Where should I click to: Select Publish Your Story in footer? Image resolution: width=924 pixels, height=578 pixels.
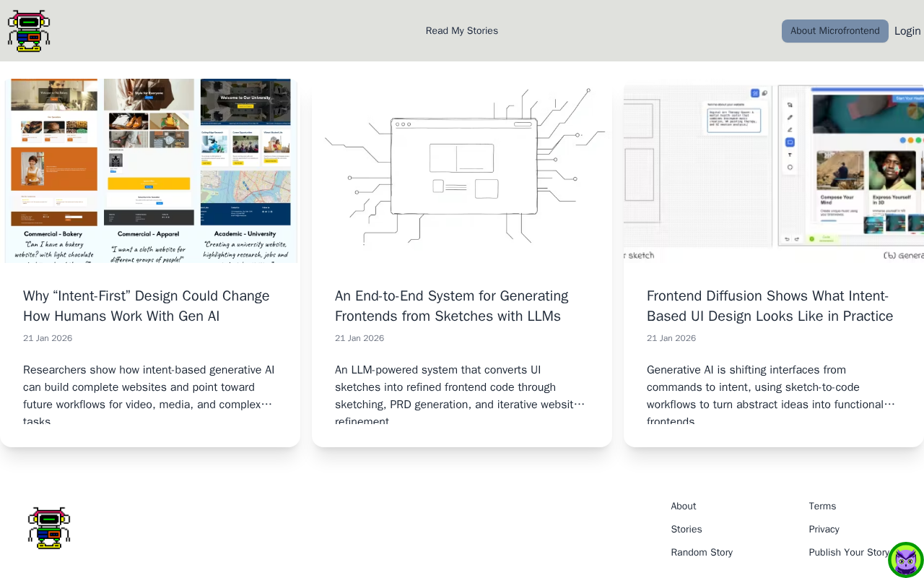pyautogui.click(x=849, y=553)
